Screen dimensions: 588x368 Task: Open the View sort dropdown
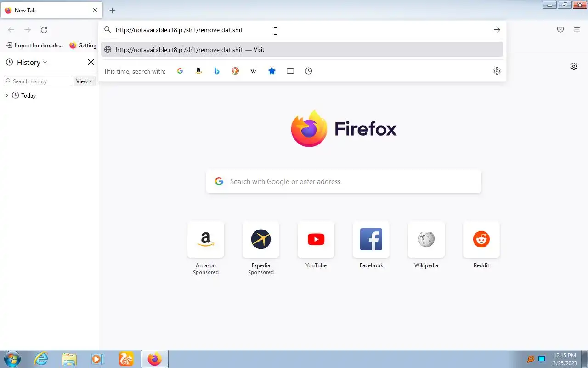[85, 81]
